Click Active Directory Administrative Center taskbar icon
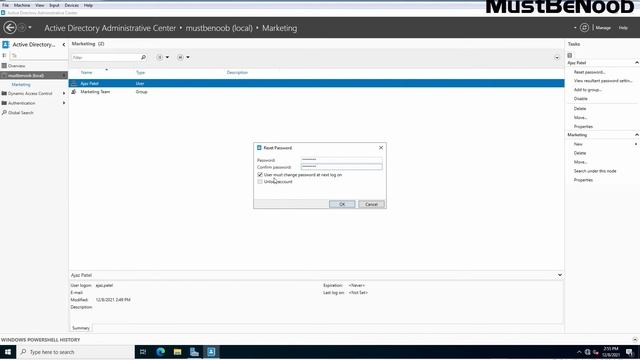This screenshot has width=640, height=360. pyautogui.click(x=211, y=352)
